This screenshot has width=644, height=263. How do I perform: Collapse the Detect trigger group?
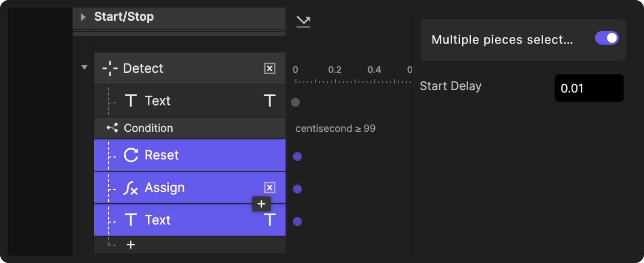pyautogui.click(x=84, y=68)
